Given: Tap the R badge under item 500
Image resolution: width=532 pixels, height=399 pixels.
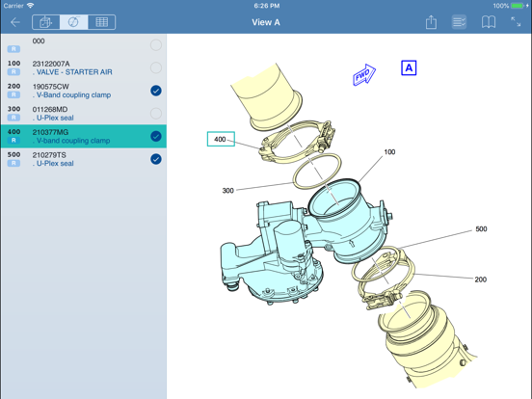Looking at the screenshot, I should [x=13, y=163].
